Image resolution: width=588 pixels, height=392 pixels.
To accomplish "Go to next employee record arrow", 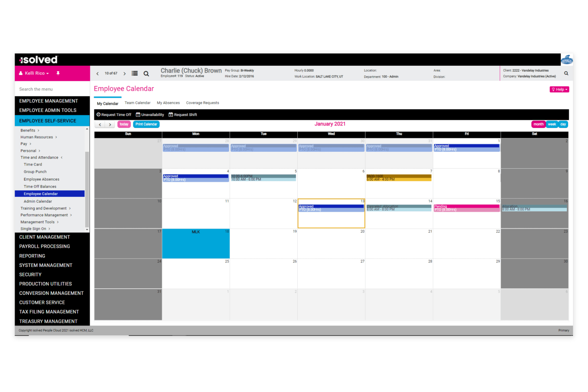I will click(x=124, y=73).
